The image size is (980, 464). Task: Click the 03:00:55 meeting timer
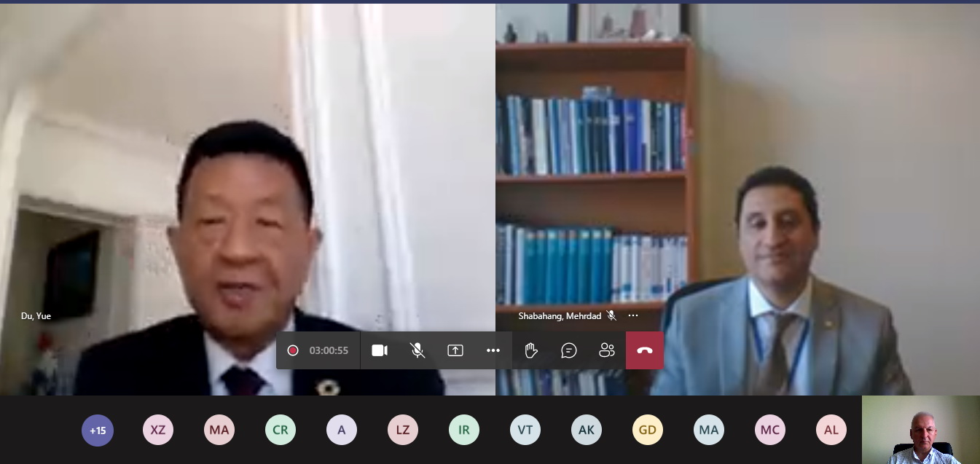coord(329,350)
